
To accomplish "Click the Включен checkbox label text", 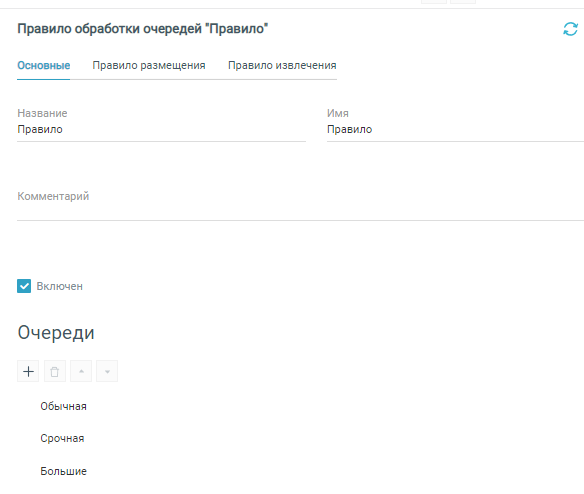I will [x=60, y=286].
